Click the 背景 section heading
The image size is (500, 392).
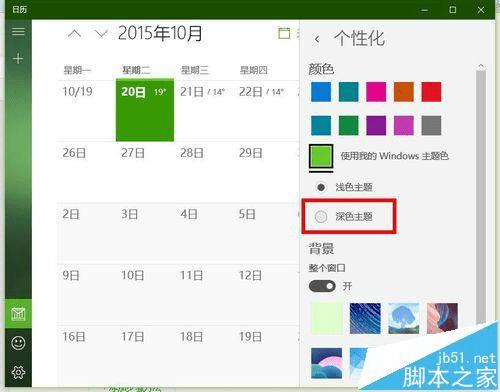[x=321, y=249]
